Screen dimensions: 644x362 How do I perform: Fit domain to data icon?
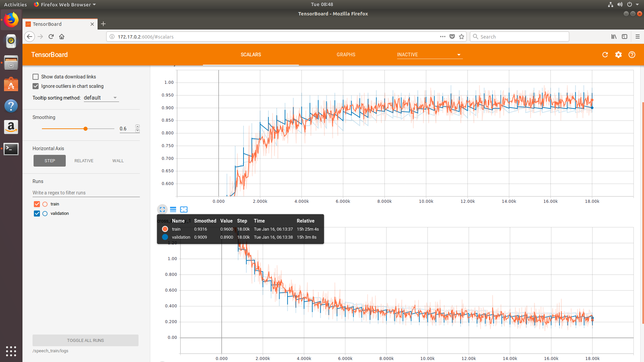tap(184, 209)
